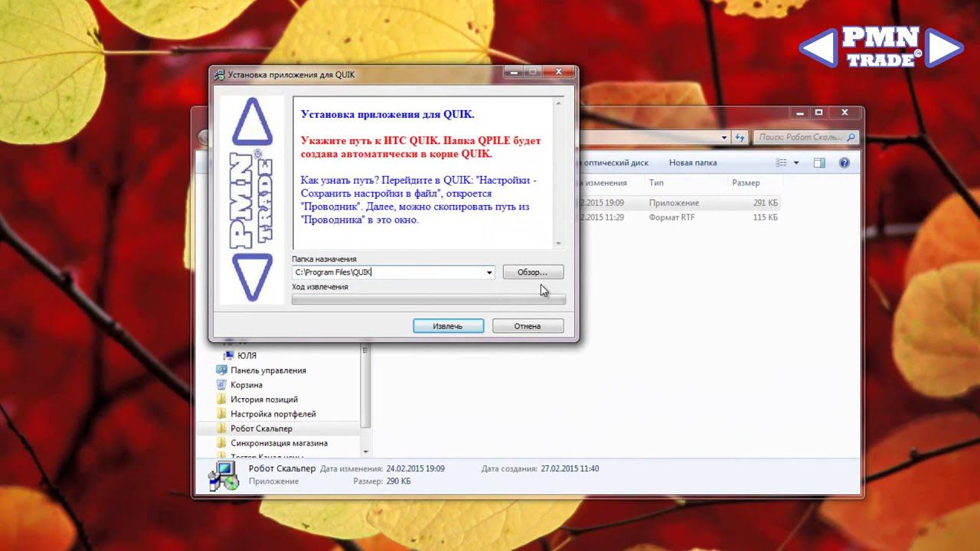Click the Корзина recycle bin icon

221,385
